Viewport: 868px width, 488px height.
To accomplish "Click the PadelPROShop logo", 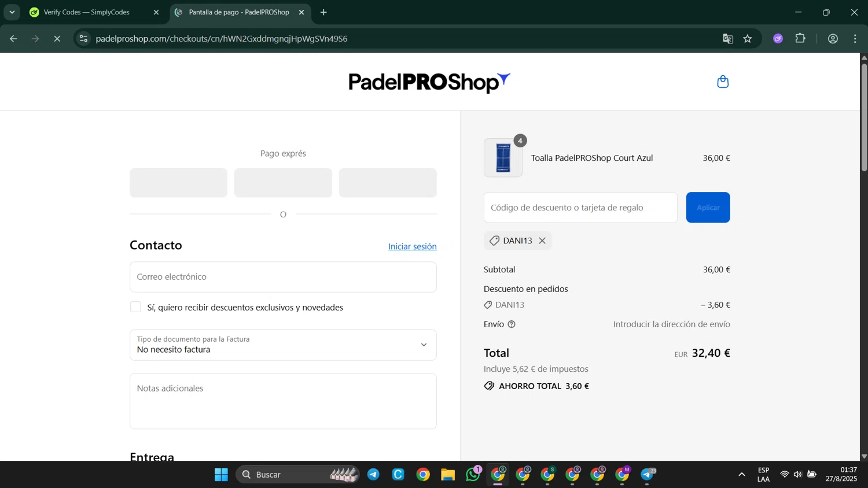I will [x=429, y=82].
